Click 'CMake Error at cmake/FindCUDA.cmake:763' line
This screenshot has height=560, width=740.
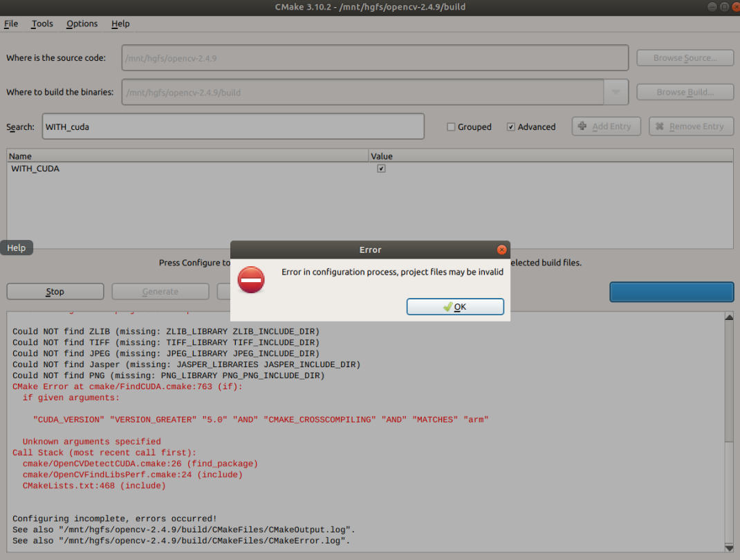(127, 386)
